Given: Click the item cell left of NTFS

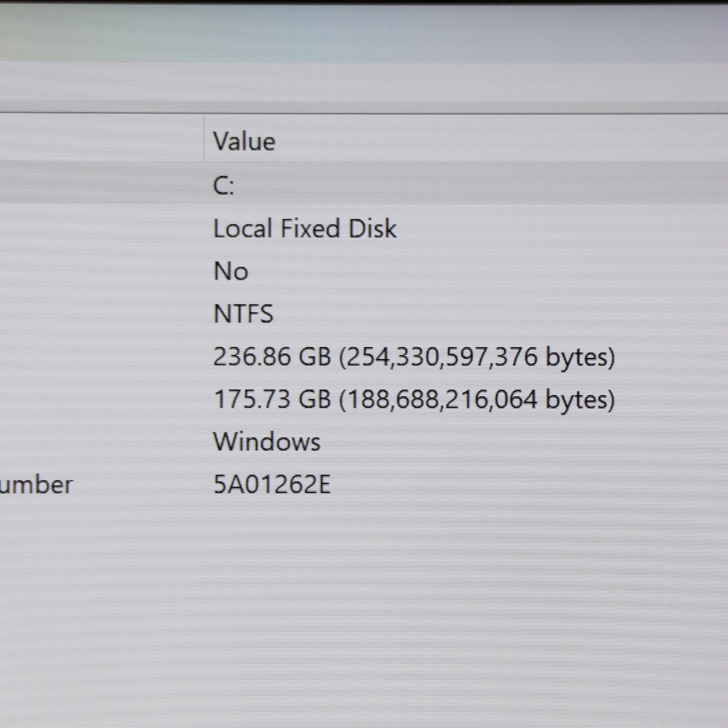Looking at the screenshot, I should [97, 314].
